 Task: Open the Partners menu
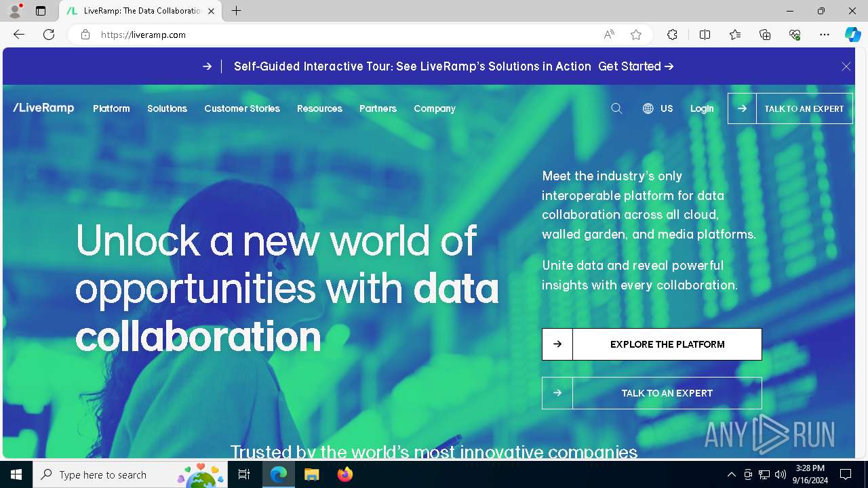click(x=378, y=108)
